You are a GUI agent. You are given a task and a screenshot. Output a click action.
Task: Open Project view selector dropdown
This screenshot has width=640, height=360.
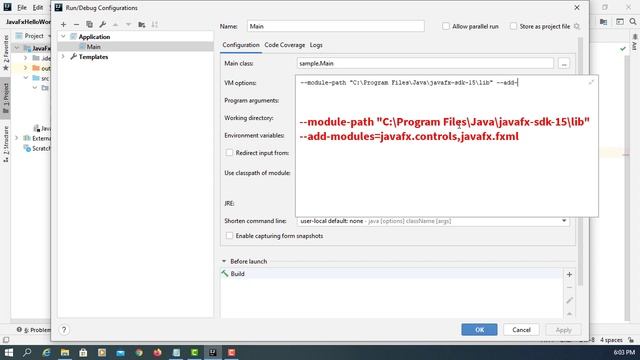pos(33,36)
